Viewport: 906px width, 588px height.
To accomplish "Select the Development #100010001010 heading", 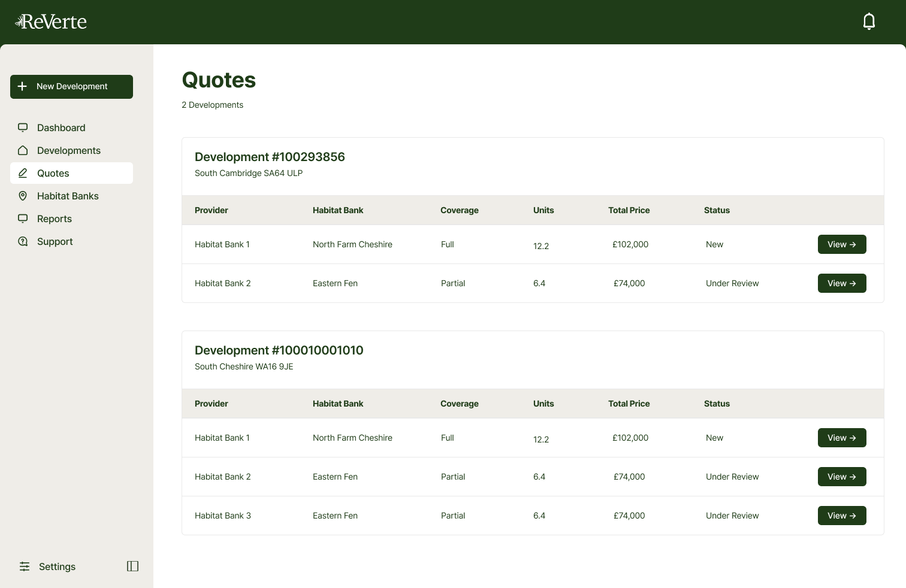I will click(279, 350).
